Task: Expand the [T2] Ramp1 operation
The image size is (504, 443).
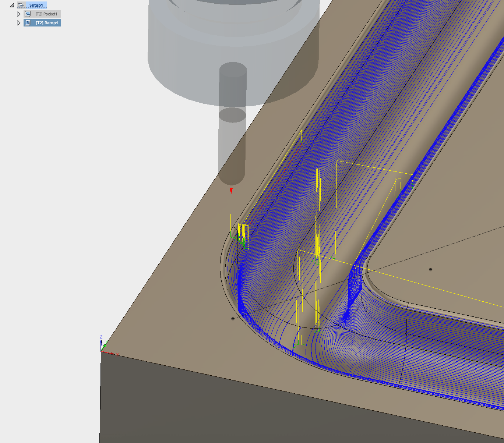Action: tap(18, 23)
